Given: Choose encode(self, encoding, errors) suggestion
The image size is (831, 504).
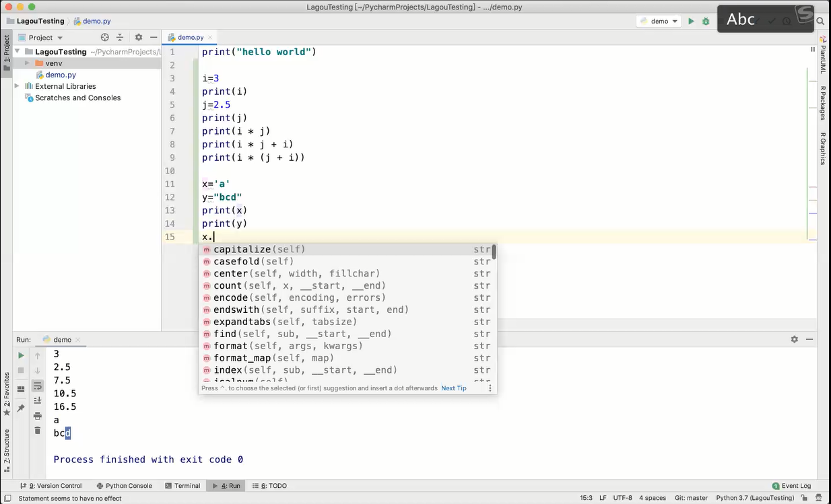Looking at the screenshot, I should tap(347, 298).
